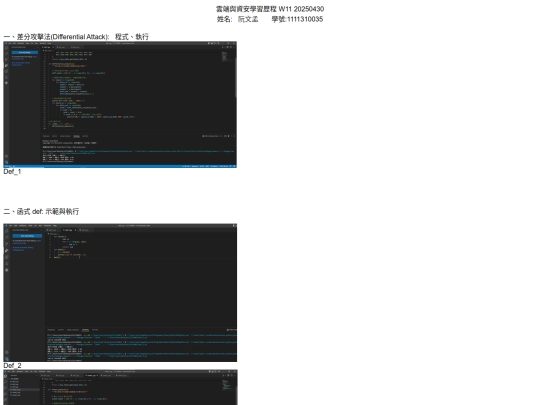Click blue Run and Debug button in first screenshot
The image size is (540, 405).
click(x=25, y=53)
